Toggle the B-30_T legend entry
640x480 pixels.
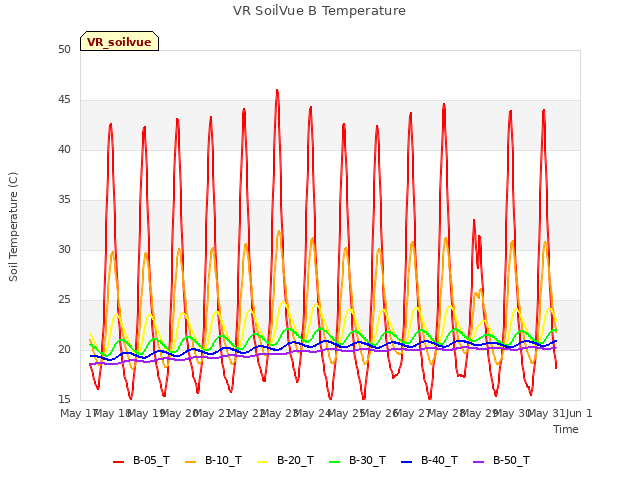click(x=357, y=461)
